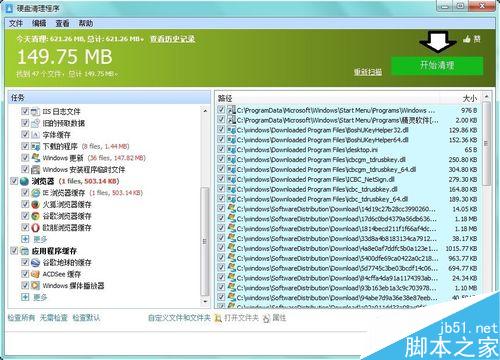Toggle checkbox for cbcgm_tdrusbkey_64.dll row

point(221,169)
